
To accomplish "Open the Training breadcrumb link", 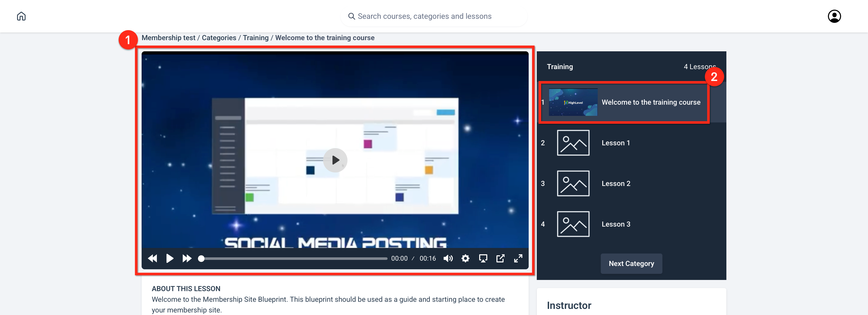I will point(255,38).
